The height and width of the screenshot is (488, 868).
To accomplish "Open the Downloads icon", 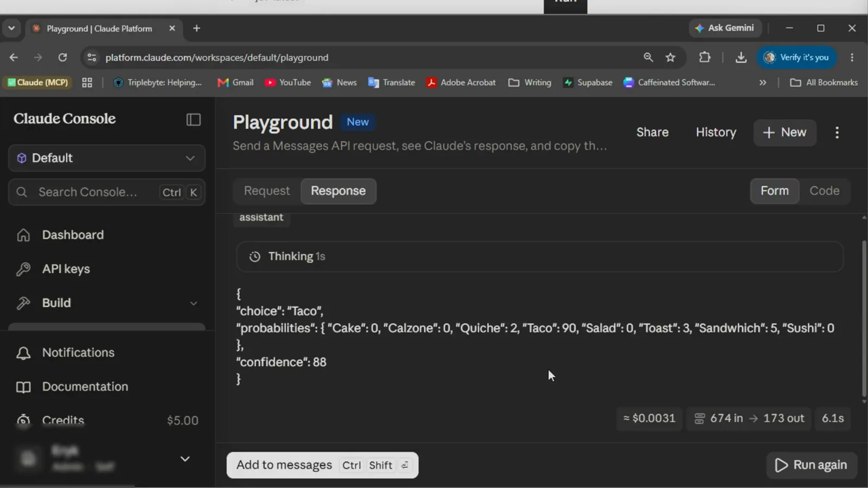I will (741, 57).
